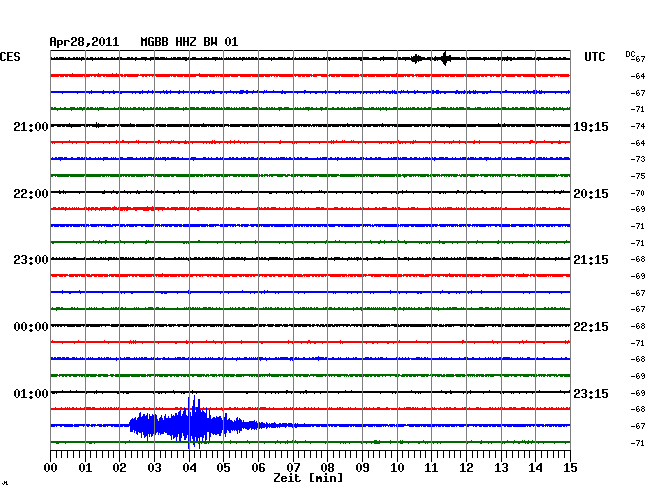Image resolution: width=650 pixels, height=494 pixels.
Task: Click the black trace at 21:00
Action: [310, 126]
